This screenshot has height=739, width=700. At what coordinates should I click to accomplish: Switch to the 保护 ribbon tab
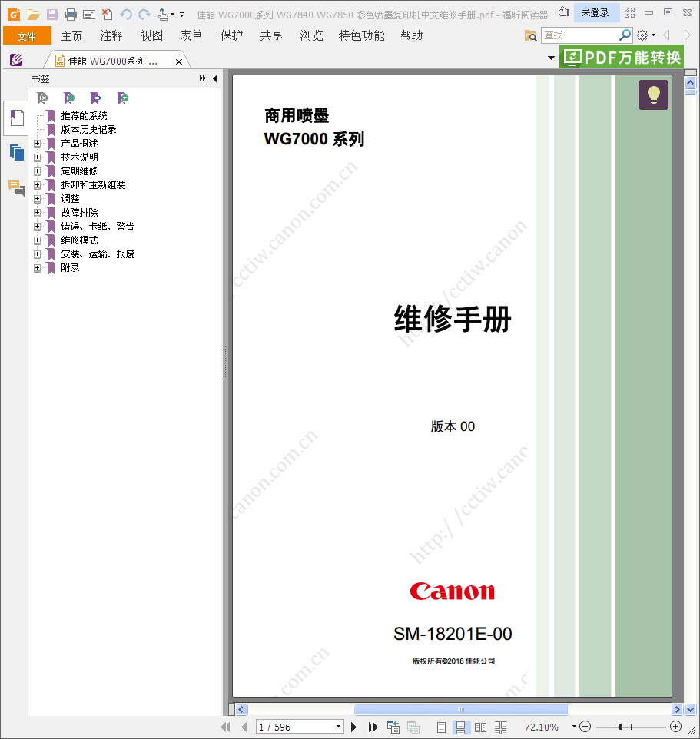[x=231, y=36]
